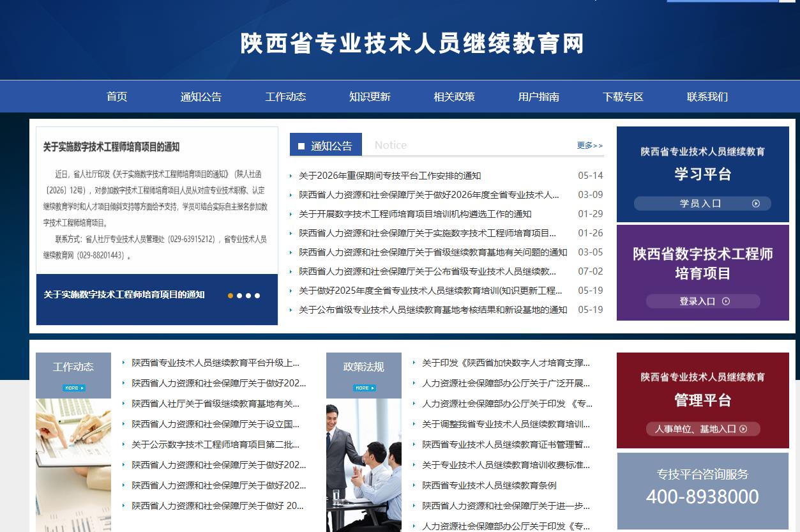Open 陕西省专业技术人员继续教育条例 policy link
800x532 pixels.
tap(489, 485)
